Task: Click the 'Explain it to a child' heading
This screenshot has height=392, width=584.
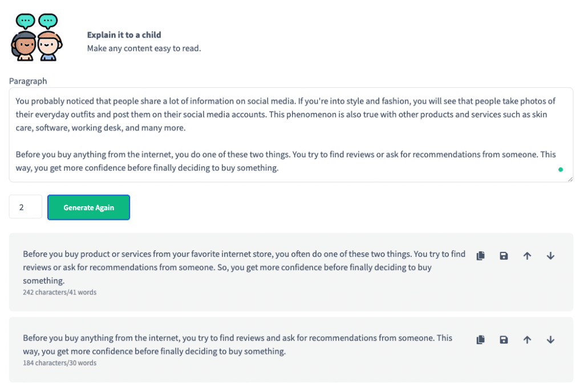Action: click(x=124, y=35)
